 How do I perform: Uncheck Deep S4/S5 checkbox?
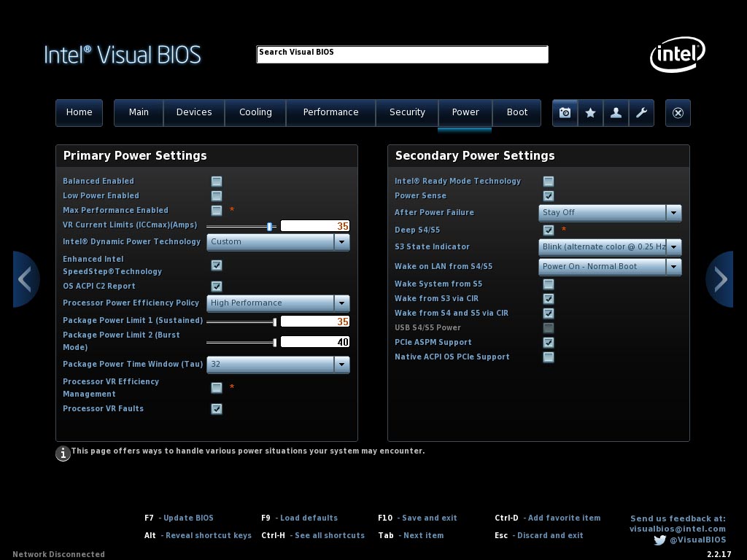[549, 230]
